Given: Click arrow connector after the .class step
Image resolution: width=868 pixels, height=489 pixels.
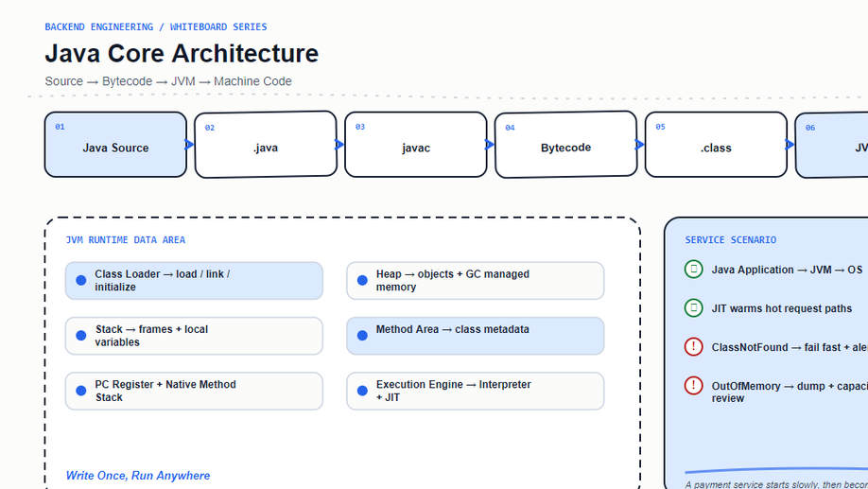Looking at the screenshot, I should (x=790, y=145).
